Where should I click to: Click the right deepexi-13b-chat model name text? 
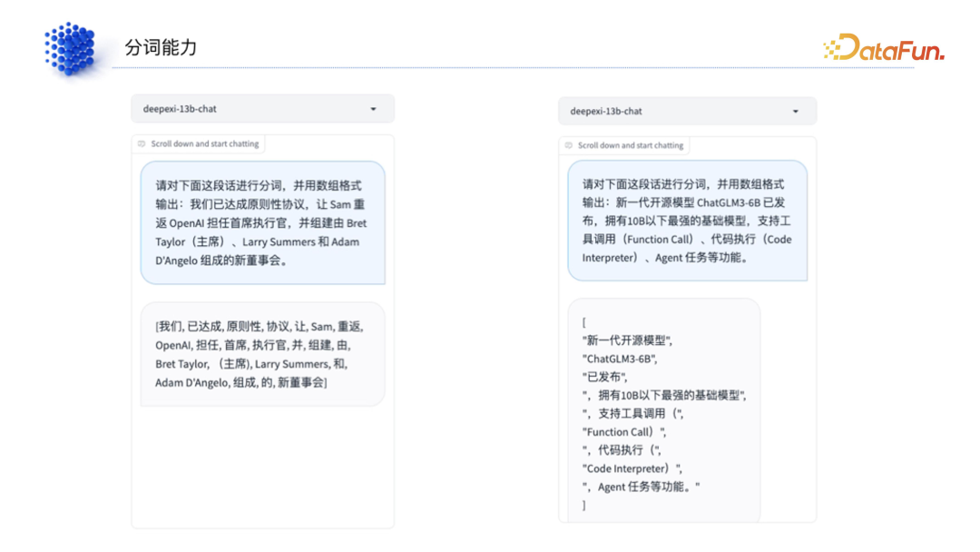point(606,112)
